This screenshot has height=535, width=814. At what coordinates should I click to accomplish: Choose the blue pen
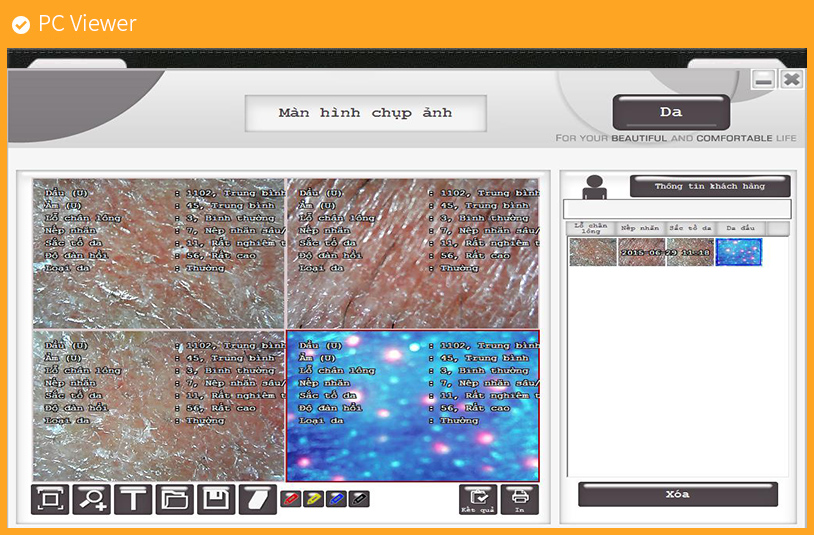[x=336, y=499]
